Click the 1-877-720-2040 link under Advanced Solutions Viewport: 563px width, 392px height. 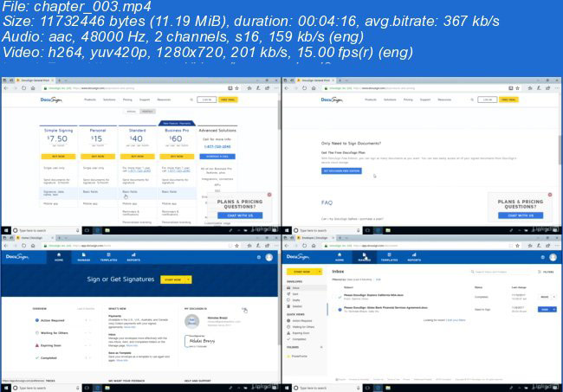click(x=217, y=147)
